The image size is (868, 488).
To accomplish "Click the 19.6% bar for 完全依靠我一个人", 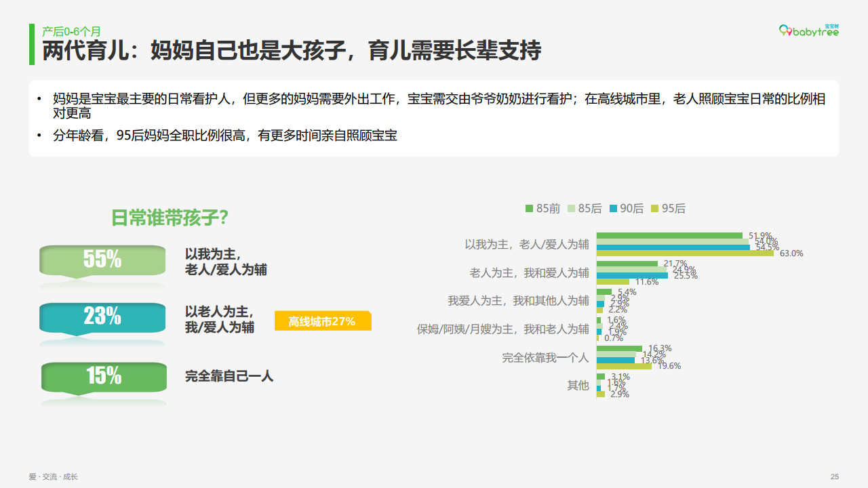I will pos(623,366).
